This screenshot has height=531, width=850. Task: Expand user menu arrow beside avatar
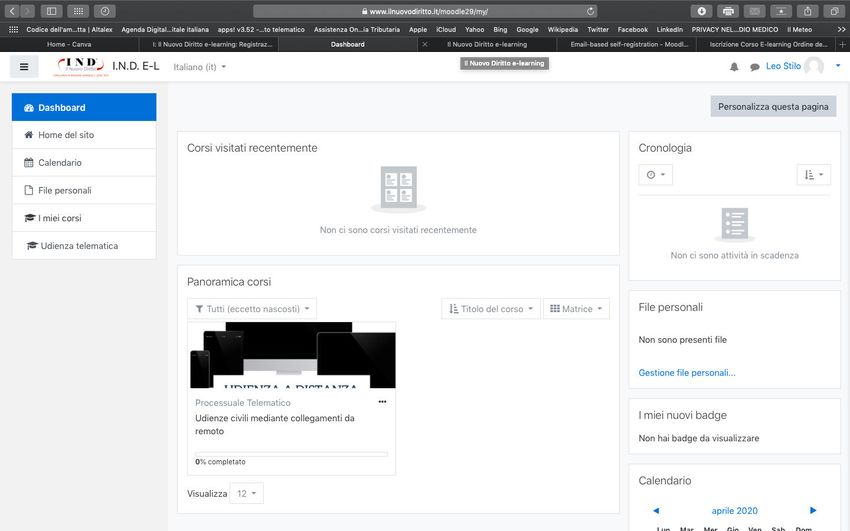[x=838, y=66]
